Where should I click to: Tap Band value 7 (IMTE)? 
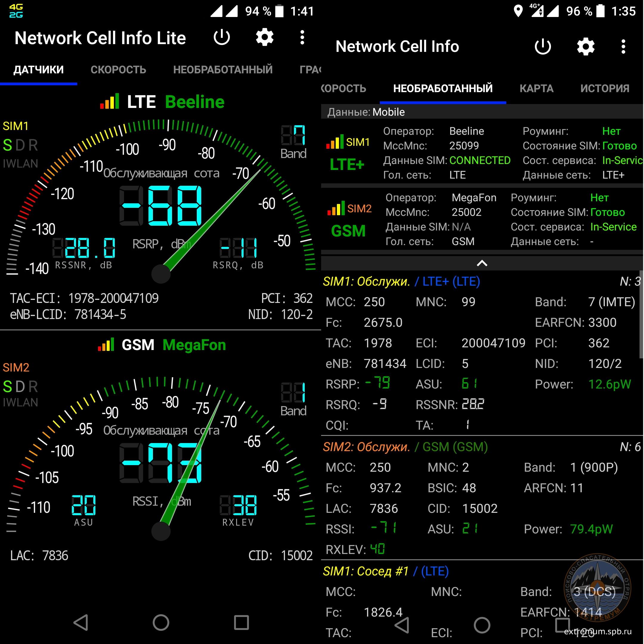pos(612,302)
